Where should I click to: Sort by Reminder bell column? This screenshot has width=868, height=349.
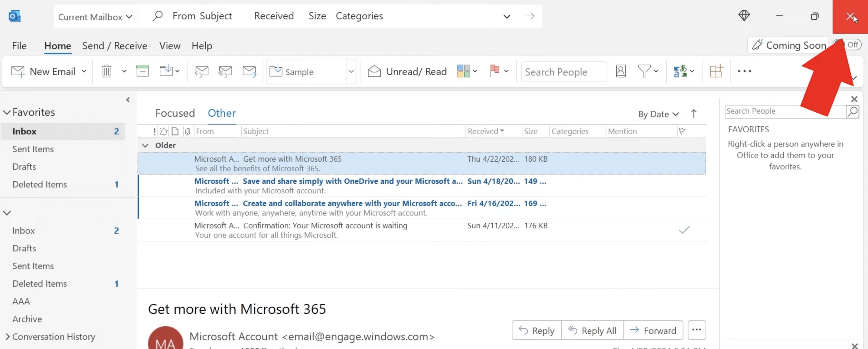(x=164, y=131)
